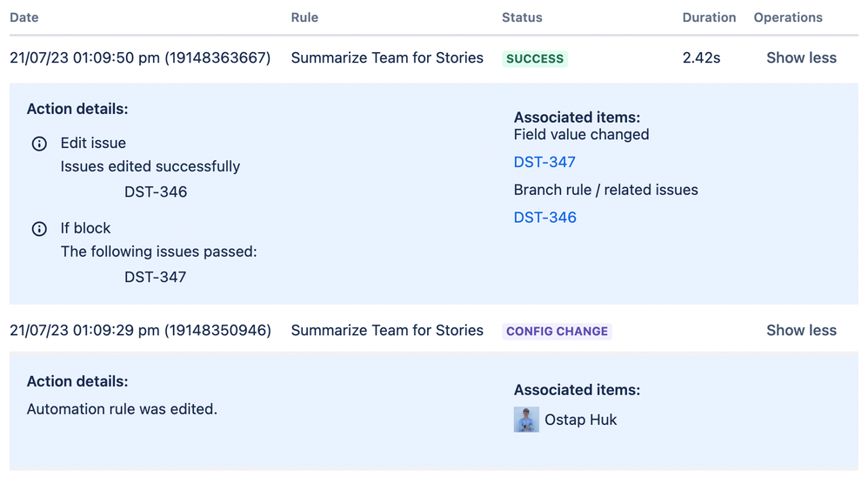Click the Operations column header
This screenshot has height=477, width=868.
[x=788, y=17]
